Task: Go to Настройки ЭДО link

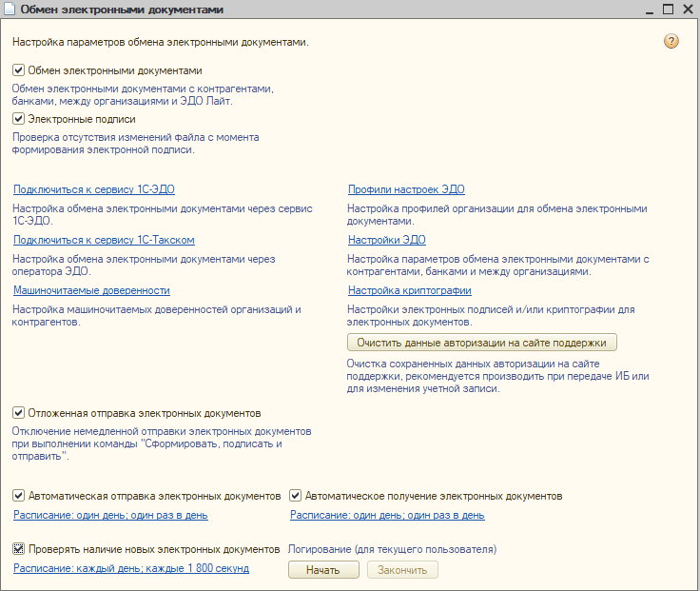Action: coord(386,240)
